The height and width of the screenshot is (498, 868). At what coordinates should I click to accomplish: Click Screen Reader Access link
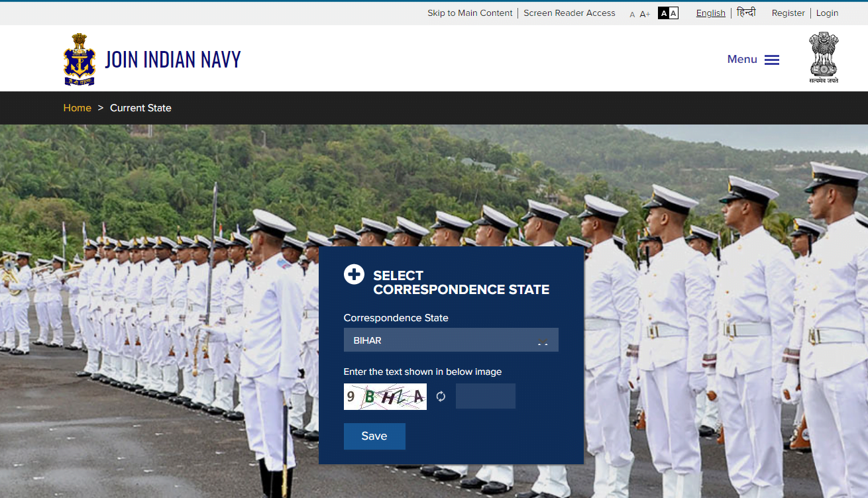(569, 13)
